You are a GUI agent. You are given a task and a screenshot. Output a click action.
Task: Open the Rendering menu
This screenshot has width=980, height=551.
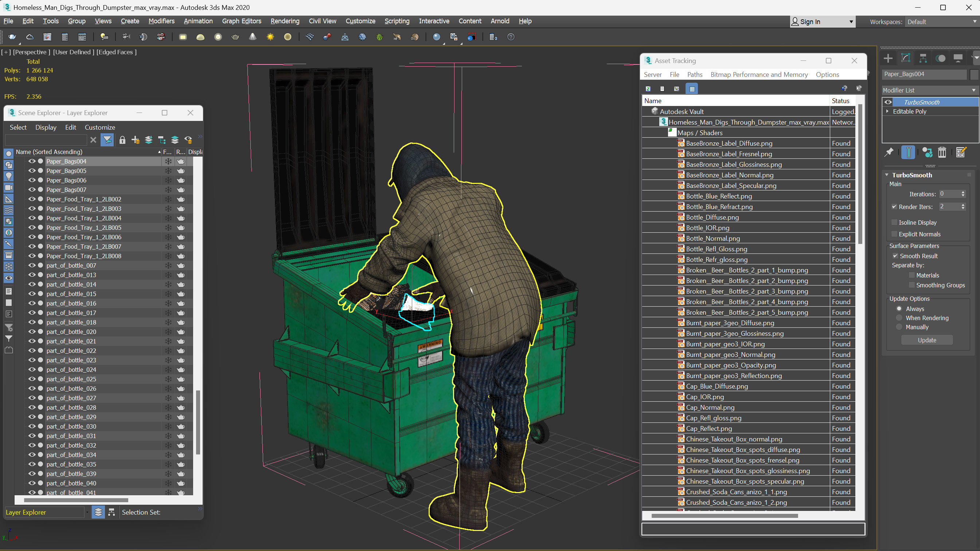point(285,21)
